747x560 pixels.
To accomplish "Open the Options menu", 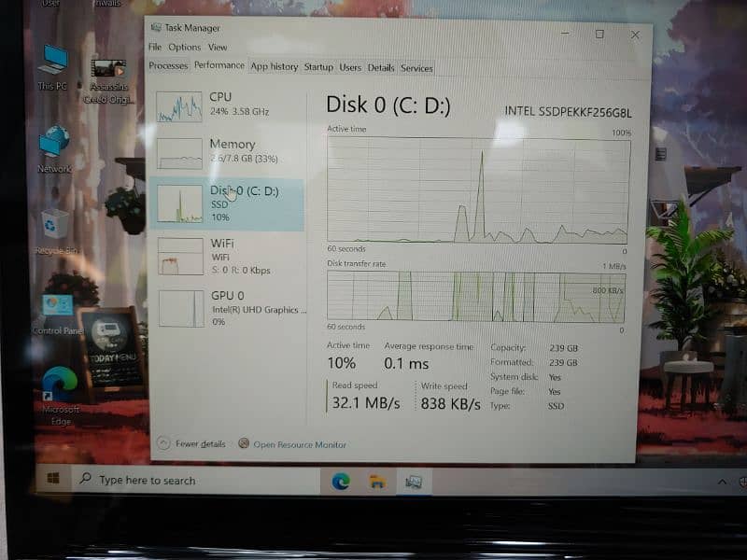I will 184,47.
